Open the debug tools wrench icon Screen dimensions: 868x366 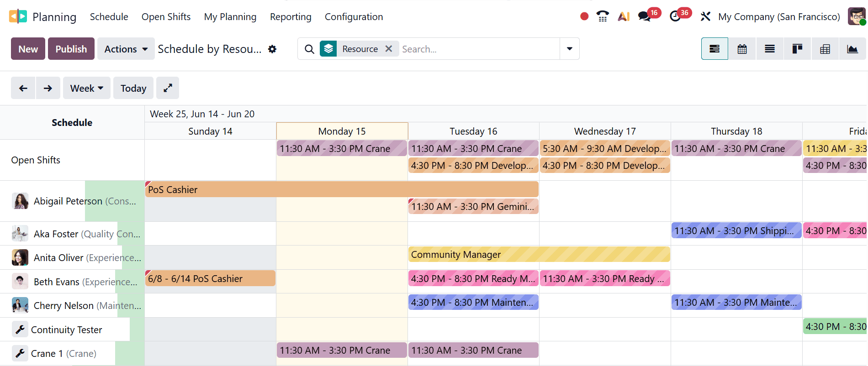coord(705,16)
